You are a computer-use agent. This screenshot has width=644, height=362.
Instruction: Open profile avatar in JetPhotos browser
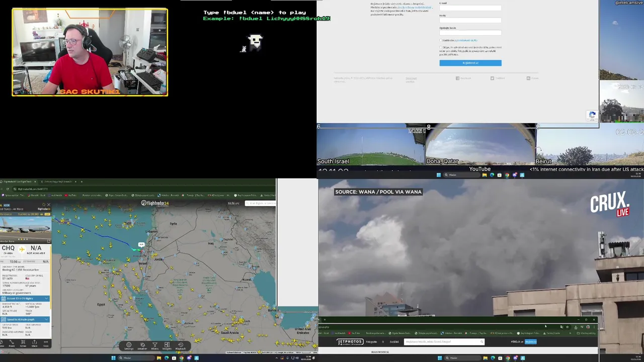[588, 327]
